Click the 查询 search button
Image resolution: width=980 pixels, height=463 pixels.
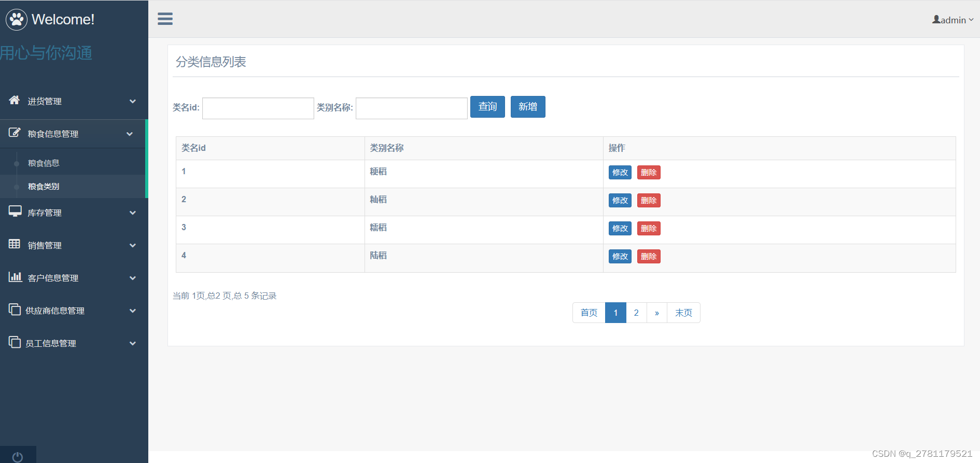[x=487, y=107]
